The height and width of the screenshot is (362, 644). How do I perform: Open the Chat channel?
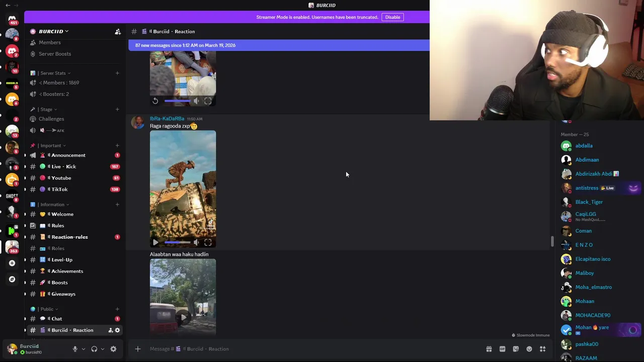click(x=56, y=319)
